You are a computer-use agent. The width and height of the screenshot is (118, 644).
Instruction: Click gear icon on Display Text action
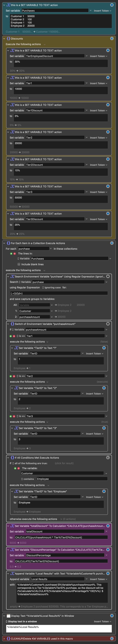click(112, 615)
